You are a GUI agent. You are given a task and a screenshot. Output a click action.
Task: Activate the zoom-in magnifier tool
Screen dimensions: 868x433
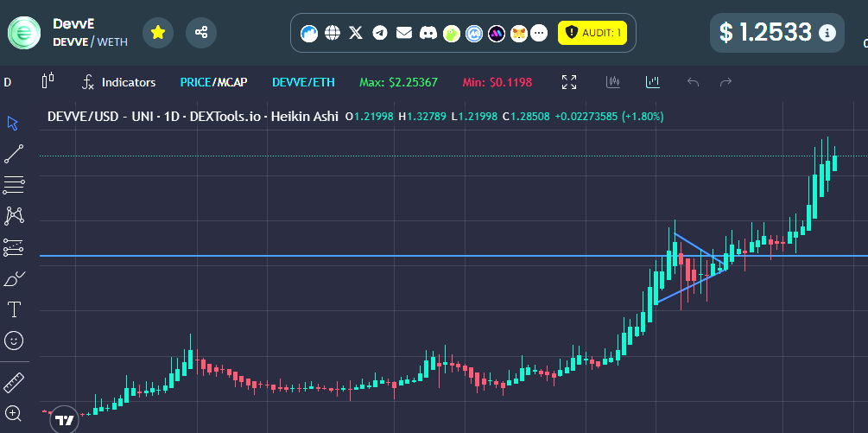coord(13,413)
